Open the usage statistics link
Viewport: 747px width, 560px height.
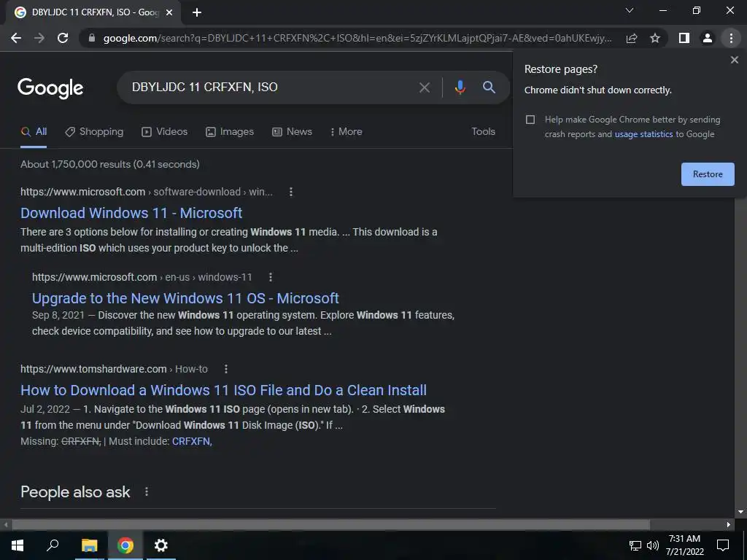click(x=643, y=134)
